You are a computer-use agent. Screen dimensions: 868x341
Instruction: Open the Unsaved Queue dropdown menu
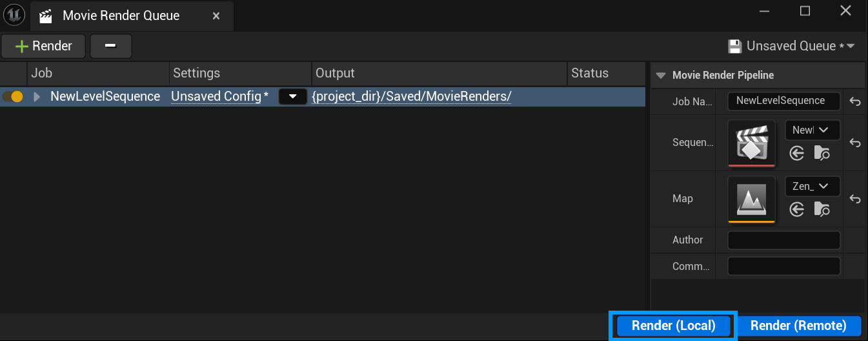[x=791, y=46]
